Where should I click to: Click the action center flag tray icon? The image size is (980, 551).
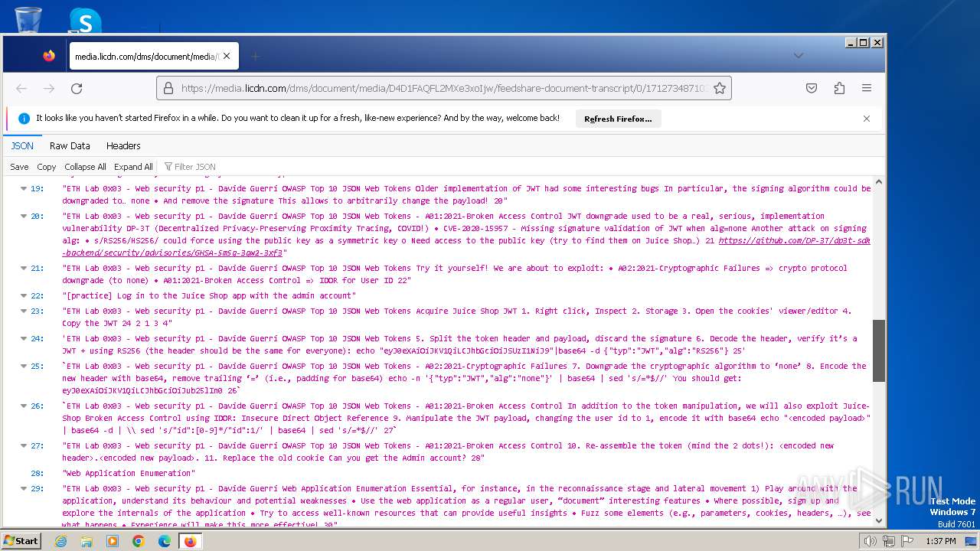tap(907, 541)
